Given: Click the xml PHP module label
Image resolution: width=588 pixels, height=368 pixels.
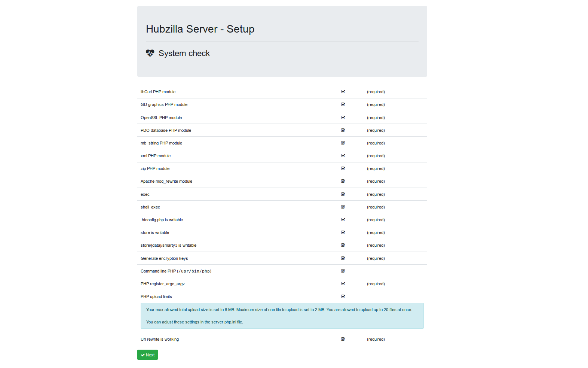Looking at the screenshot, I should coord(156,156).
